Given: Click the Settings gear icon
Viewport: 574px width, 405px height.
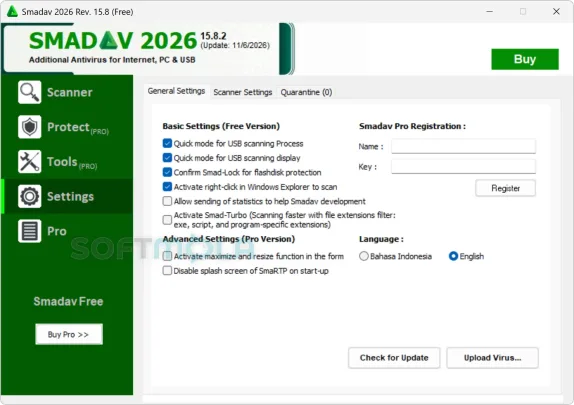Looking at the screenshot, I should click(x=29, y=196).
